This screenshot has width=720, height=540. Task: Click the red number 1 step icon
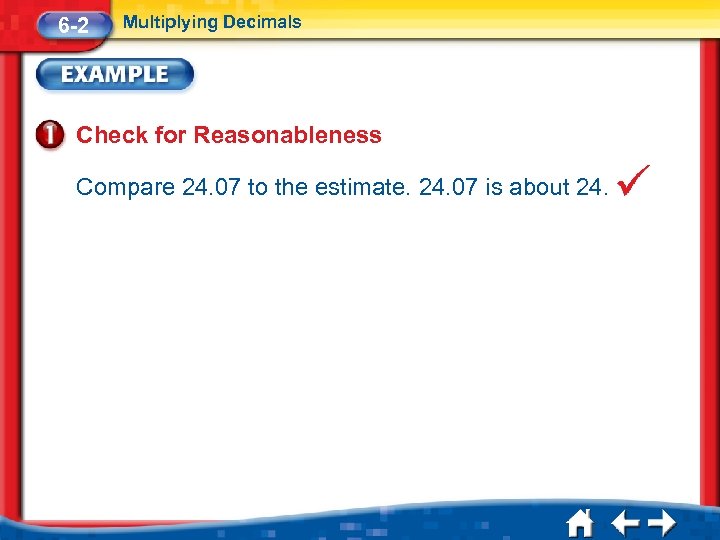[50, 135]
